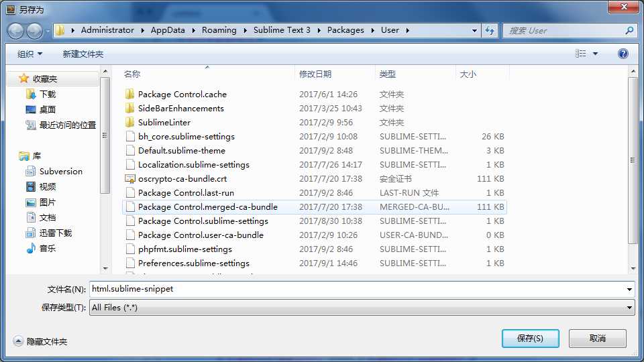
Task: Click the search magnifier icon
Action: [629, 30]
